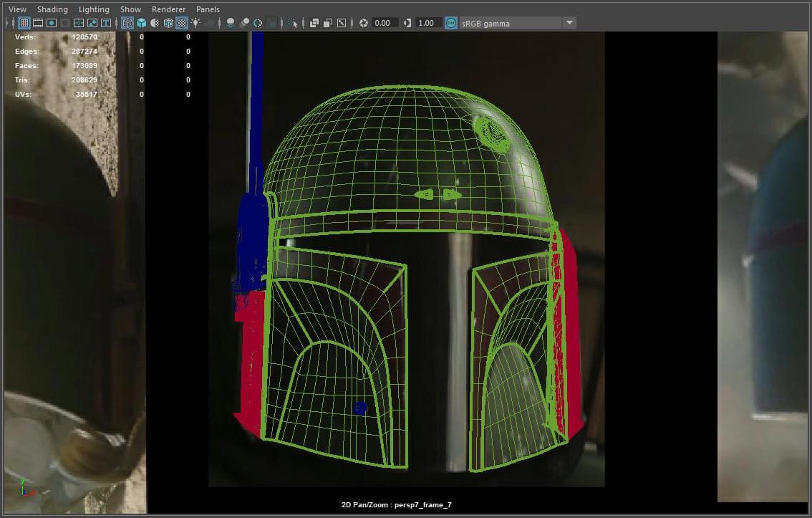Toggle wireframe display mode
812x518 pixels.
coord(127,23)
